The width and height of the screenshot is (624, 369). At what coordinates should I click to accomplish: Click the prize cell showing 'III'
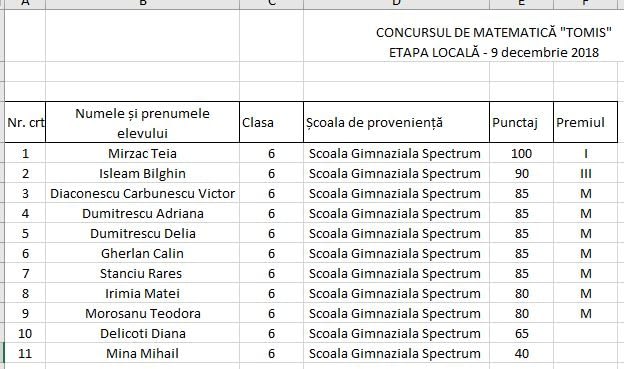tap(585, 174)
